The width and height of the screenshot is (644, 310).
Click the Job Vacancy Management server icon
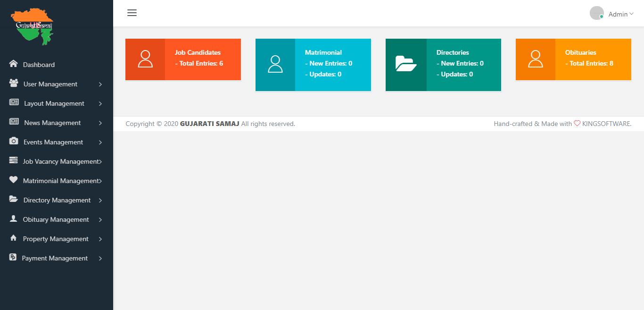pyautogui.click(x=13, y=161)
